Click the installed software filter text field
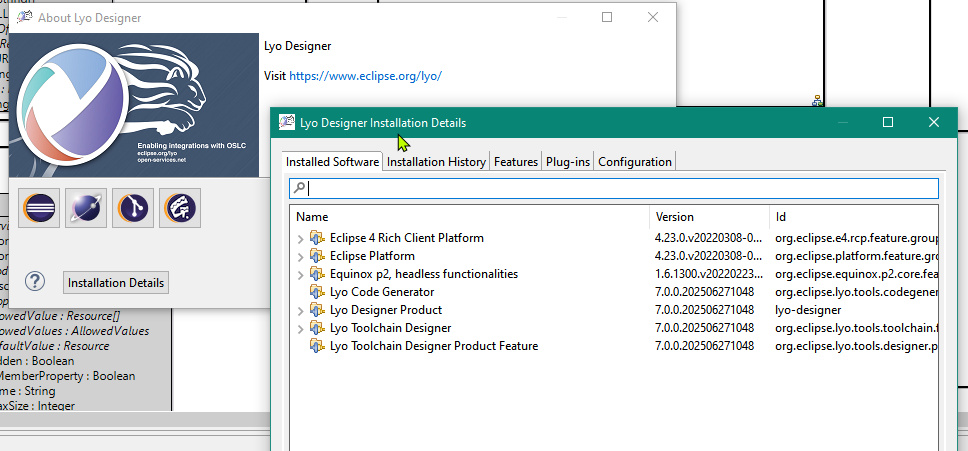Screen dimensions: 968x451 click(614, 188)
